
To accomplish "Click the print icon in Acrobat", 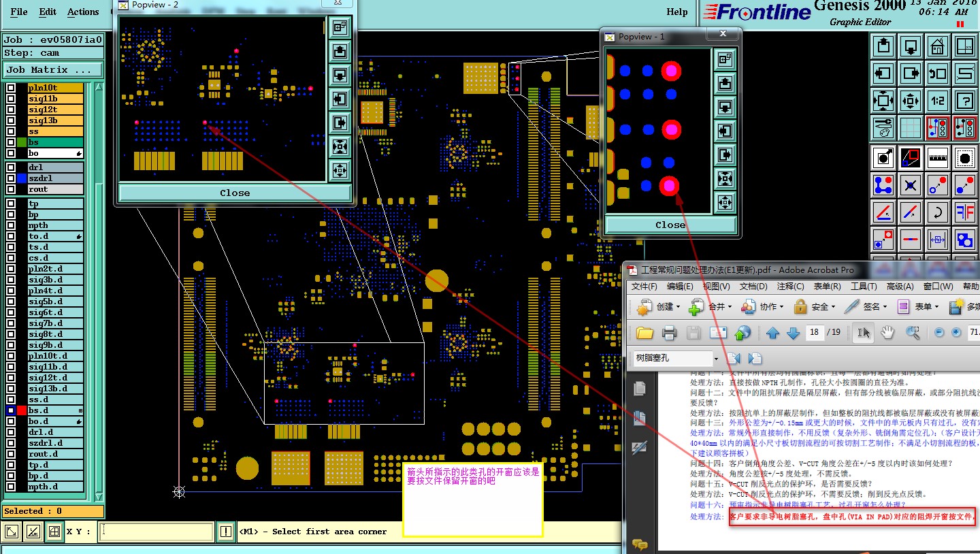I will 669,333.
